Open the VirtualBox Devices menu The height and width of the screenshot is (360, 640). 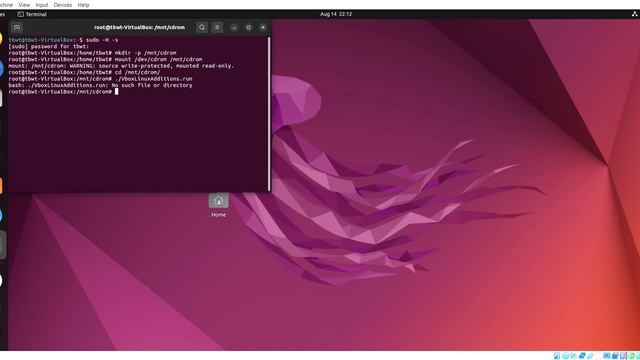point(63,5)
